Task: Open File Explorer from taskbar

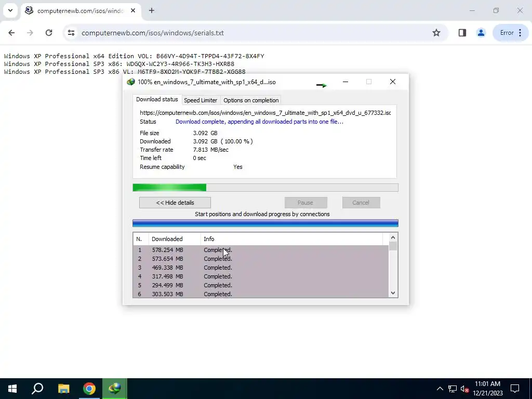Action: [x=63, y=389]
